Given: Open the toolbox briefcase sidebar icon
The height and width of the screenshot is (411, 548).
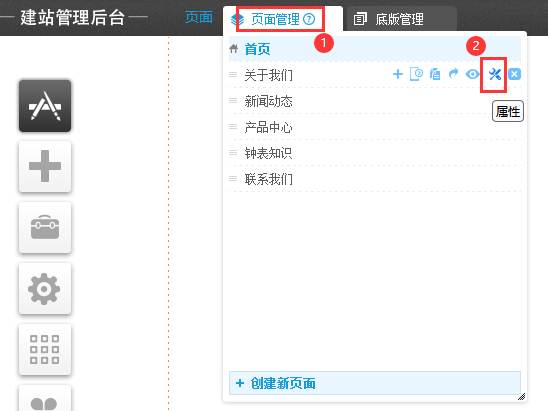Looking at the screenshot, I should tap(45, 228).
